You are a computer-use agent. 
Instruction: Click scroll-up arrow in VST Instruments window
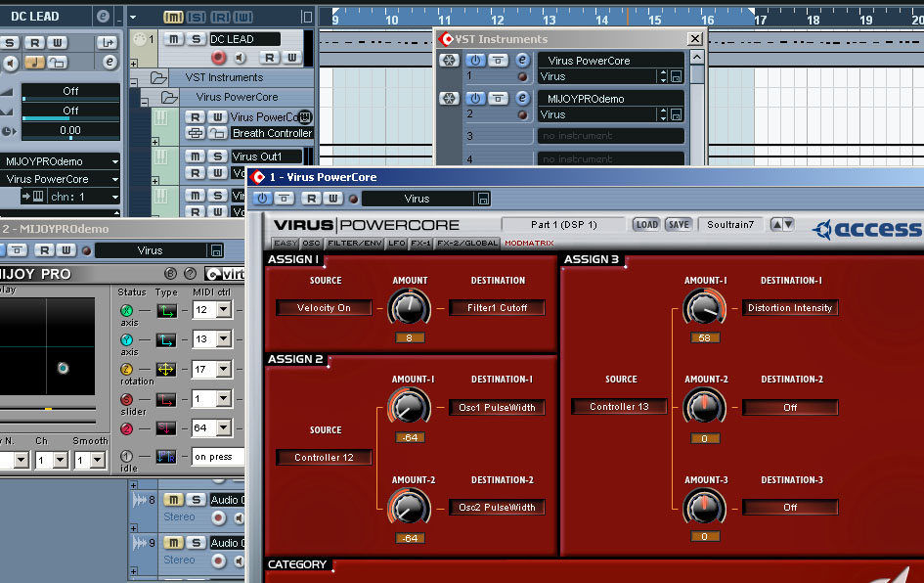point(697,57)
